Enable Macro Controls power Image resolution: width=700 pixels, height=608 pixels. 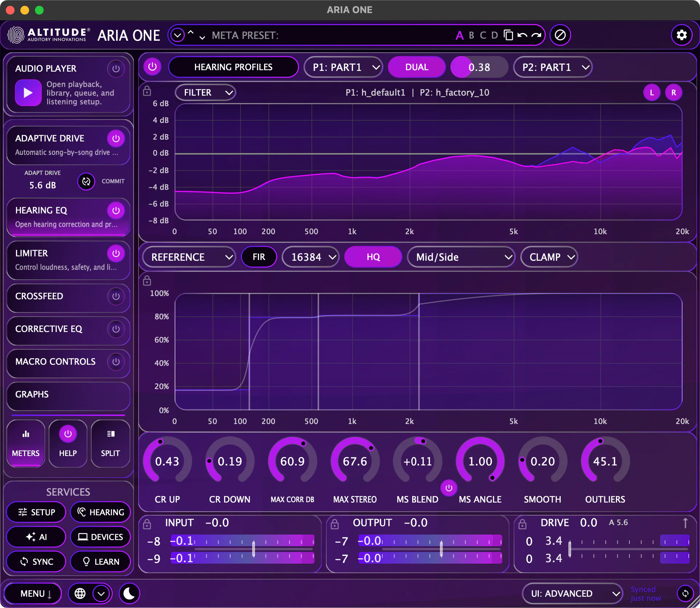[x=116, y=362]
